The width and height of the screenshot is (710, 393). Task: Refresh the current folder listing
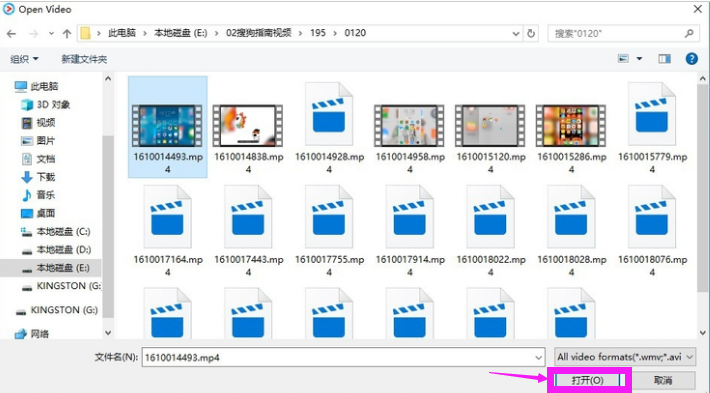(531, 34)
